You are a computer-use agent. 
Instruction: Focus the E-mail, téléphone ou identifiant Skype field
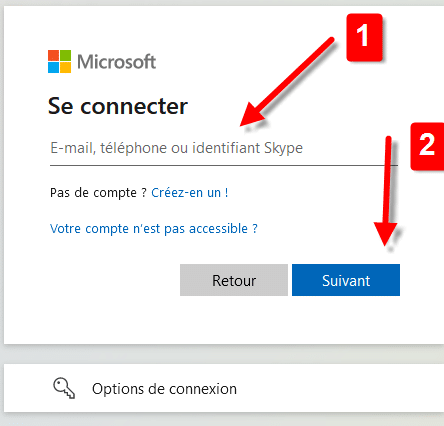[224, 148]
